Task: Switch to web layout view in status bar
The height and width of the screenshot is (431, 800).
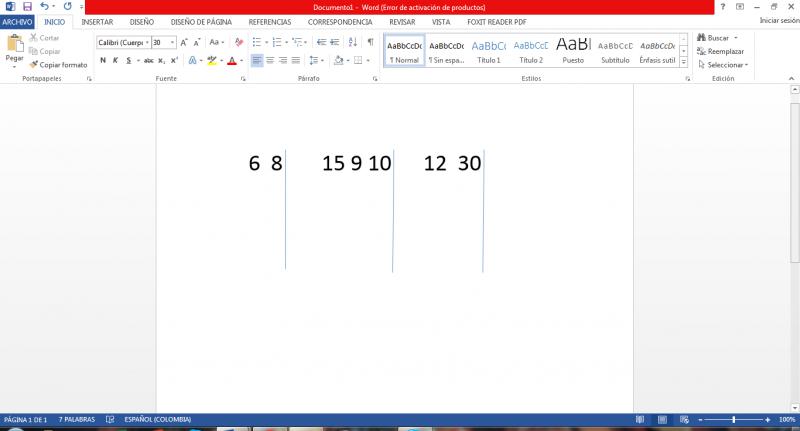Action: point(684,419)
